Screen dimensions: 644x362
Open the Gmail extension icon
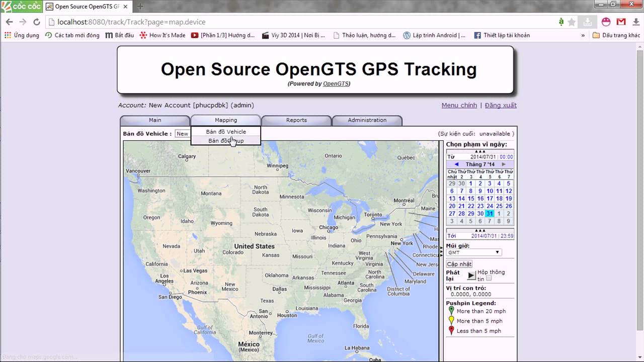[621, 22]
